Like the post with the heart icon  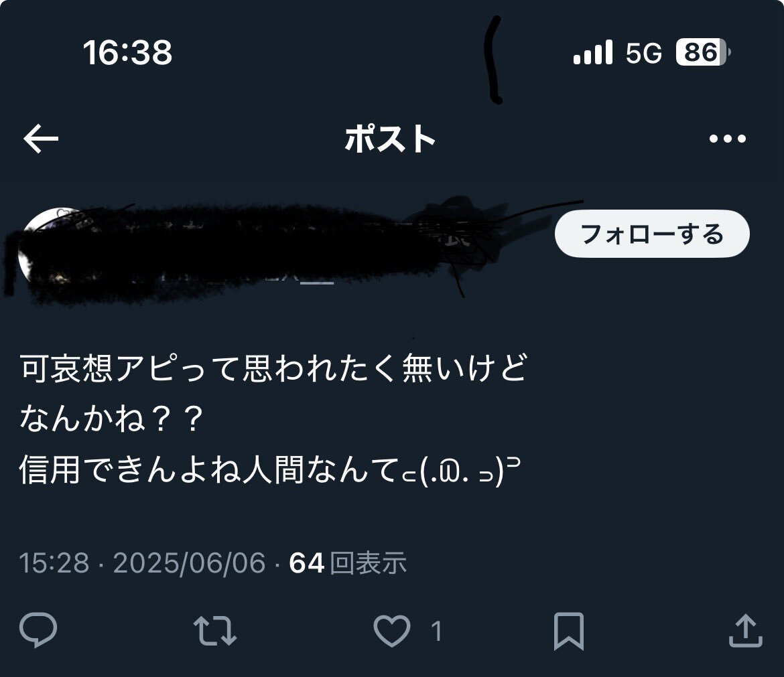pos(393,631)
